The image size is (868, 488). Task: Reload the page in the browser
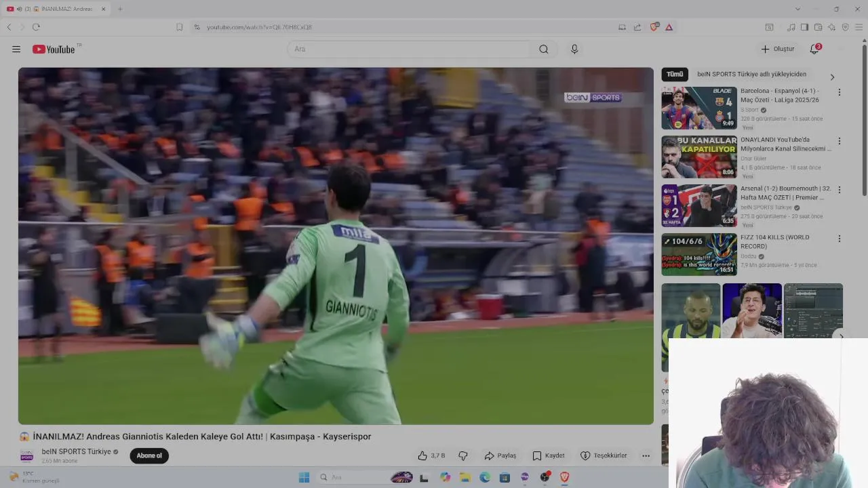click(36, 27)
